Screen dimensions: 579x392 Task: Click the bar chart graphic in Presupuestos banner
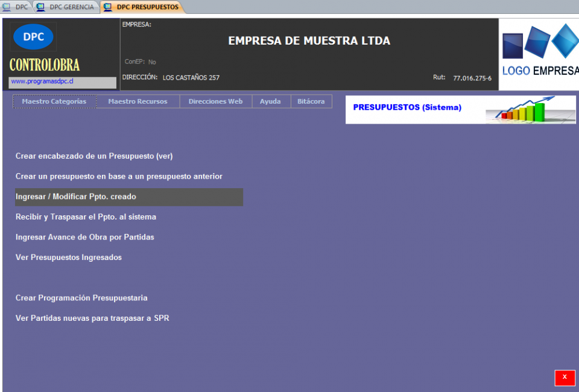click(x=524, y=110)
